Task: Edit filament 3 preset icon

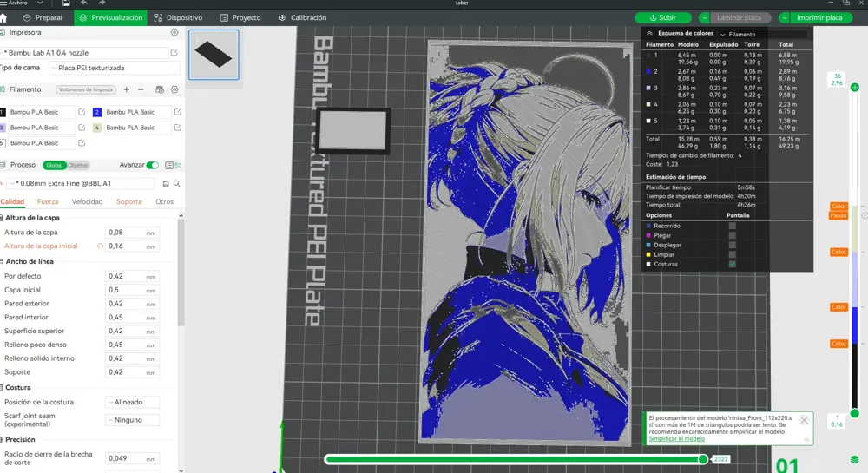Action: pos(82,128)
